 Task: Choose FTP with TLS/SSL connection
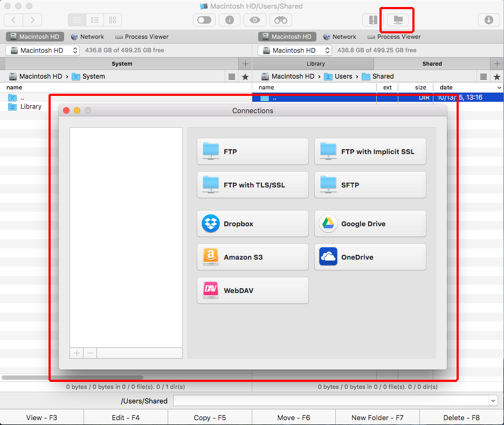pos(253,185)
